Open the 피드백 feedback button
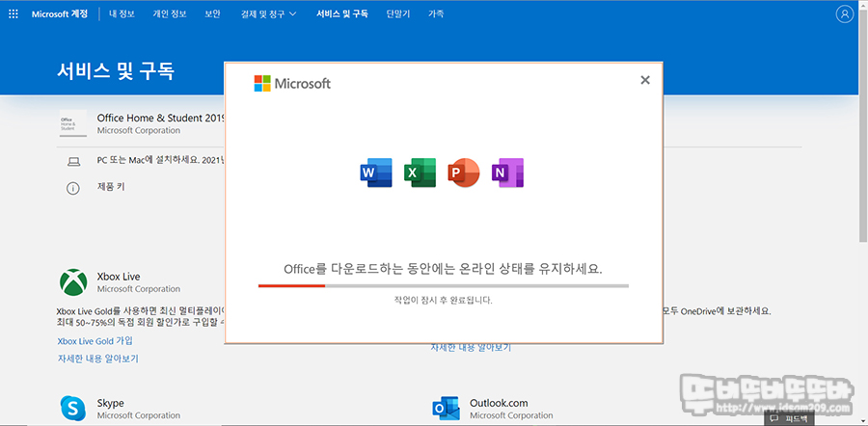The height and width of the screenshot is (426, 868). click(x=789, y=419)
